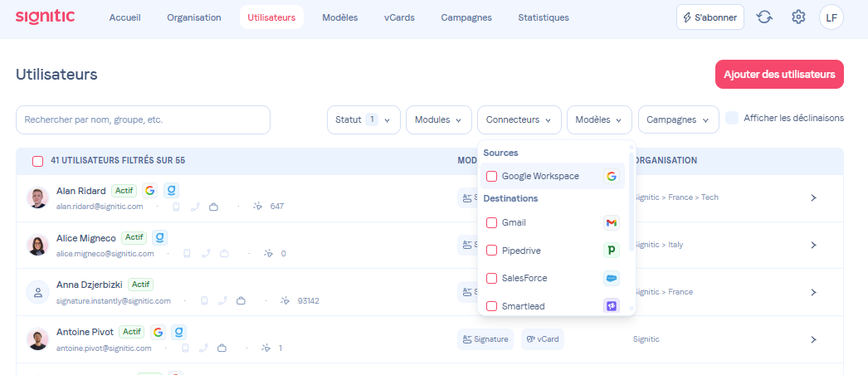Click SalesForce logo in Destinations list

pyautogui.click(x=611, y=278)
